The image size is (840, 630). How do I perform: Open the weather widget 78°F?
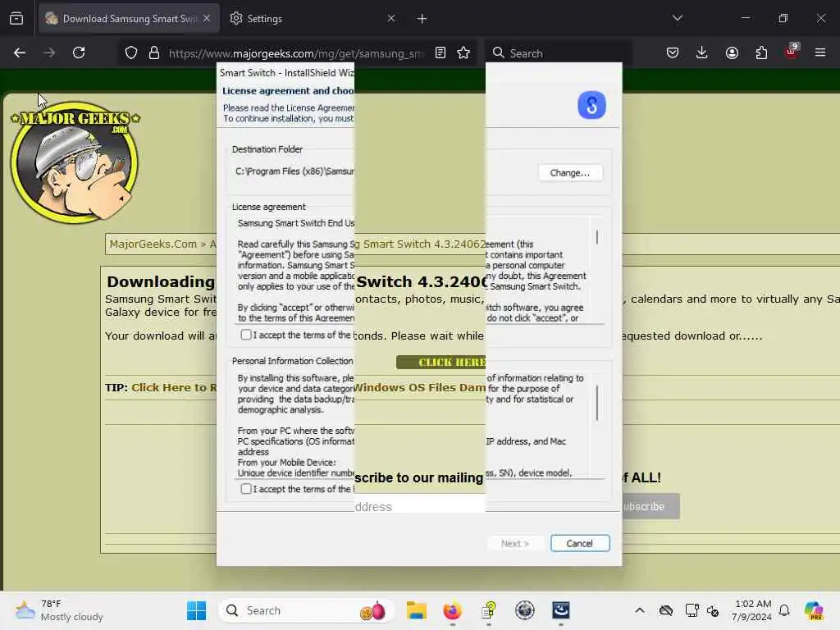(59, 610)
